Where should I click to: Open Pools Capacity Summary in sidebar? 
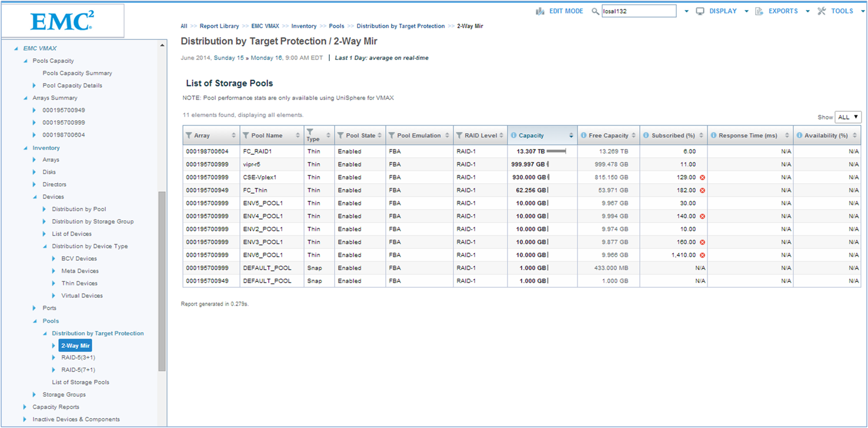click(x=77, y=73)
